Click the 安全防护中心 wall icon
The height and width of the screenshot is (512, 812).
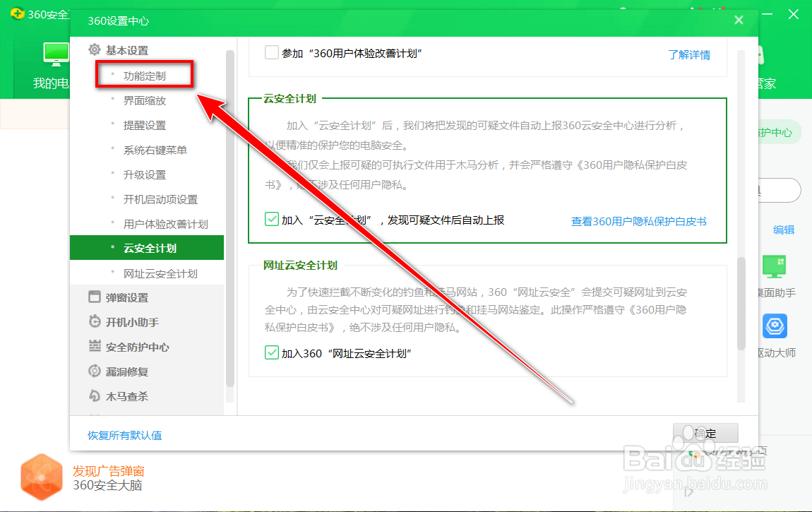tap(94, 346)
